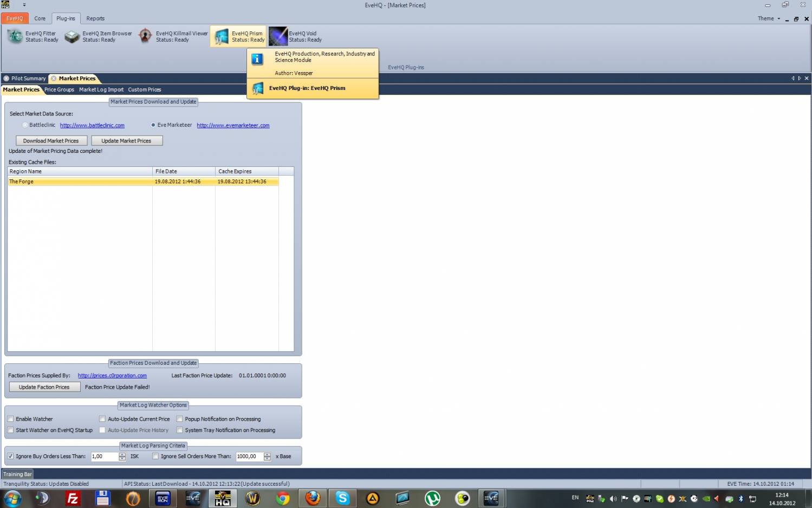Click Ignore Buy Orders ISK value field
Screen dimensions: 812x508
coord(105,456)
